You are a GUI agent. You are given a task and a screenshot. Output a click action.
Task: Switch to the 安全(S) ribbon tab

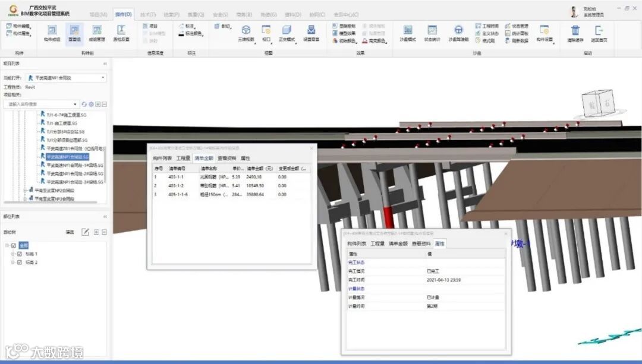[221, 14]
